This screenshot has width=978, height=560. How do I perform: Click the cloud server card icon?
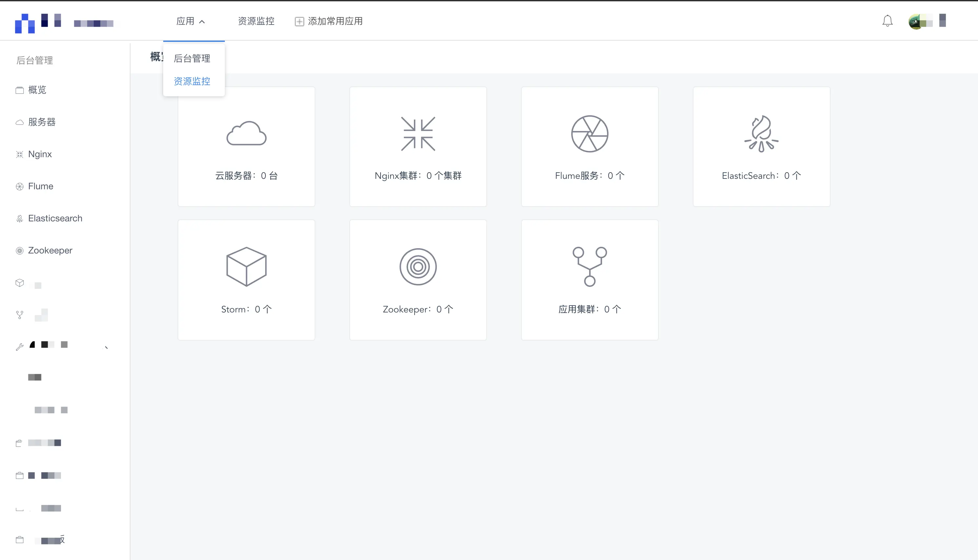(246, 134)
